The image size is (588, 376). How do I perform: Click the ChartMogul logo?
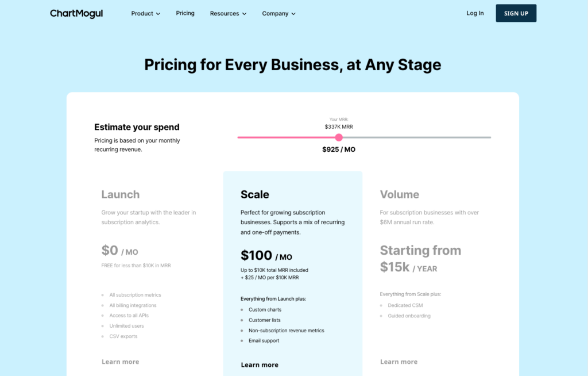[76, 14]
